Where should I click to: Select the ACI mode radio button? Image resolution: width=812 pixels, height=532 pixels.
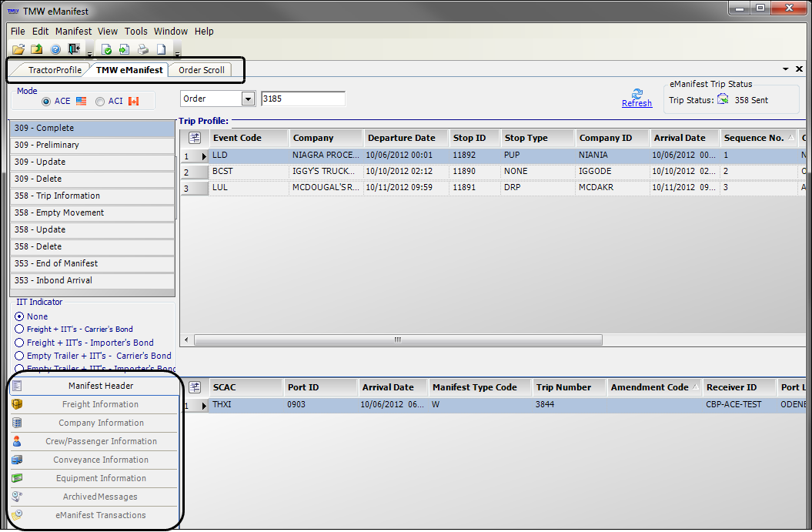[100, 101]
